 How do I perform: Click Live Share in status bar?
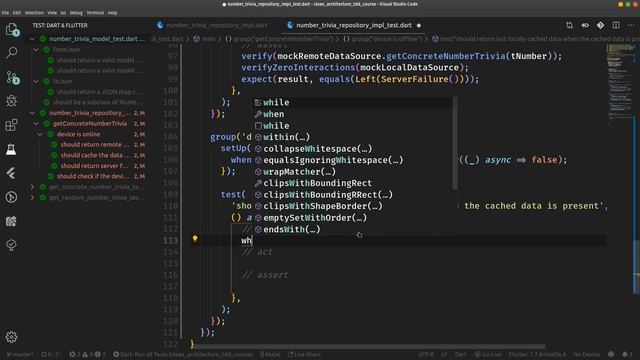[x=304, y=354]
